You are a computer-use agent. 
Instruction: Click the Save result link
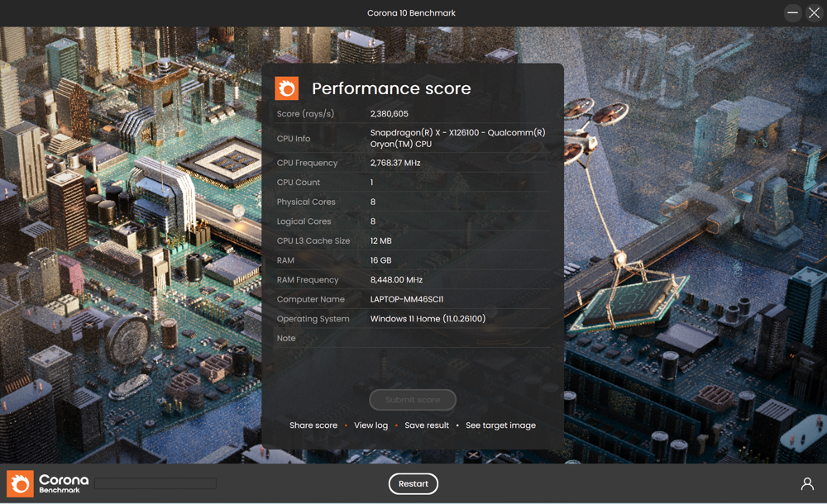tap(427, 425)
